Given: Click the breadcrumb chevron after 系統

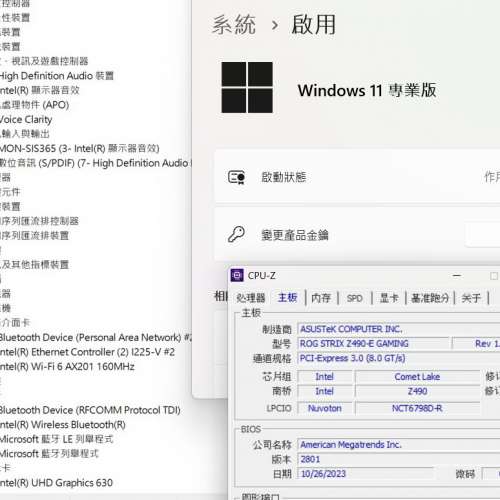Looking at the screenshot, I should [275, 25].
